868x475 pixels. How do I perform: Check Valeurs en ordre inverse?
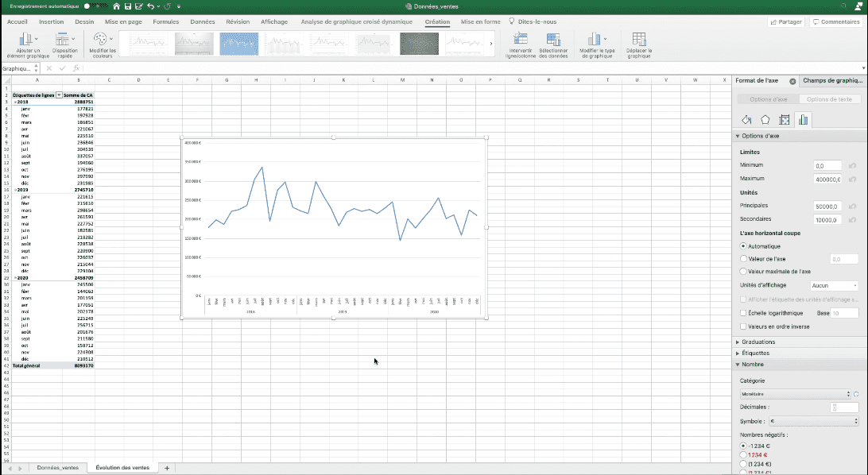pyautogui.click(x=743, y=326)
